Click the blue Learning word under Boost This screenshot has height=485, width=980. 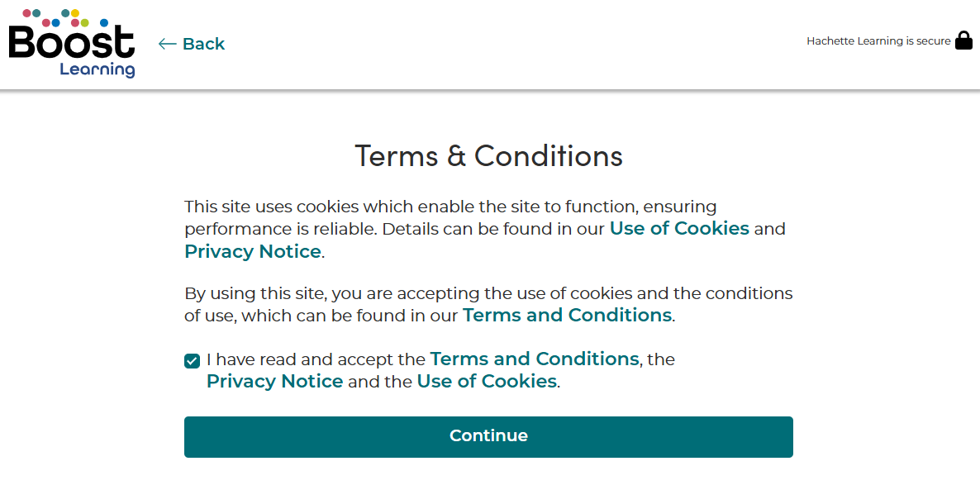tap(97, 69)
